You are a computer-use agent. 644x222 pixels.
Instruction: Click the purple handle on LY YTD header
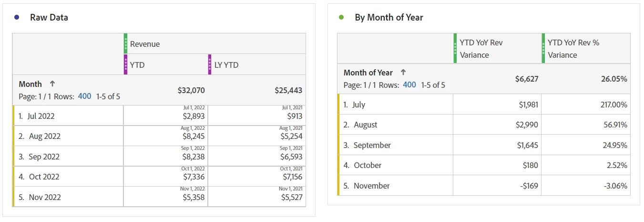(210, 64)
